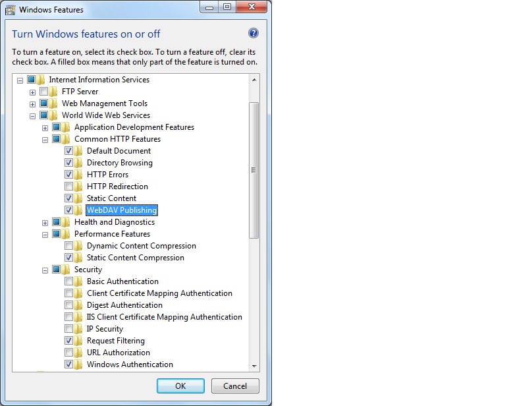The image size is (532, 406).
Task: Click the HTTP Errors folder icon
Action: tap(78, 175)
